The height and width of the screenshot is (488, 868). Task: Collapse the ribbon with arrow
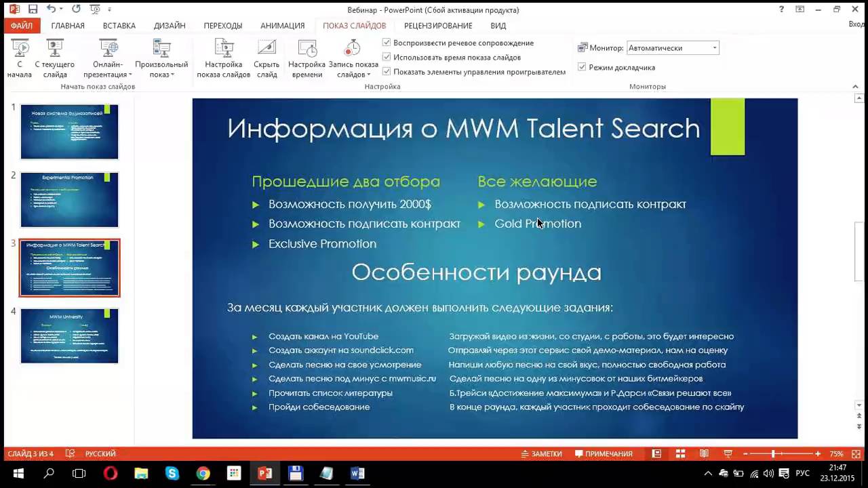(856, 87)
